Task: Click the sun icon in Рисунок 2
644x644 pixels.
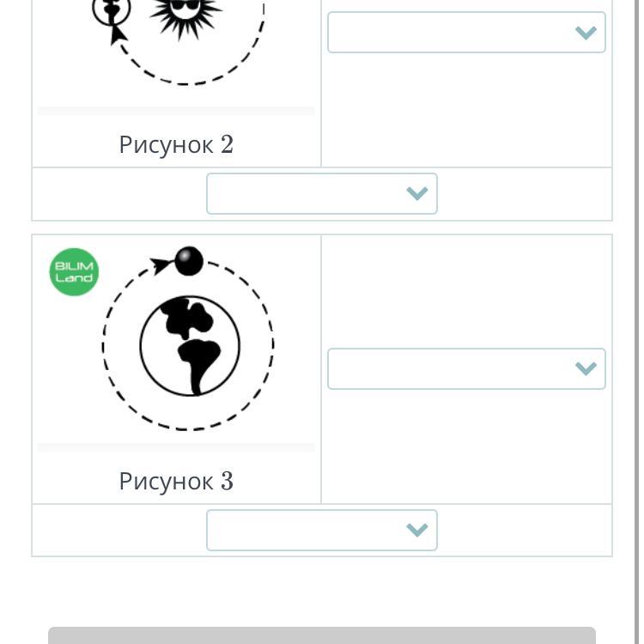Action: (x=184, y=14)
